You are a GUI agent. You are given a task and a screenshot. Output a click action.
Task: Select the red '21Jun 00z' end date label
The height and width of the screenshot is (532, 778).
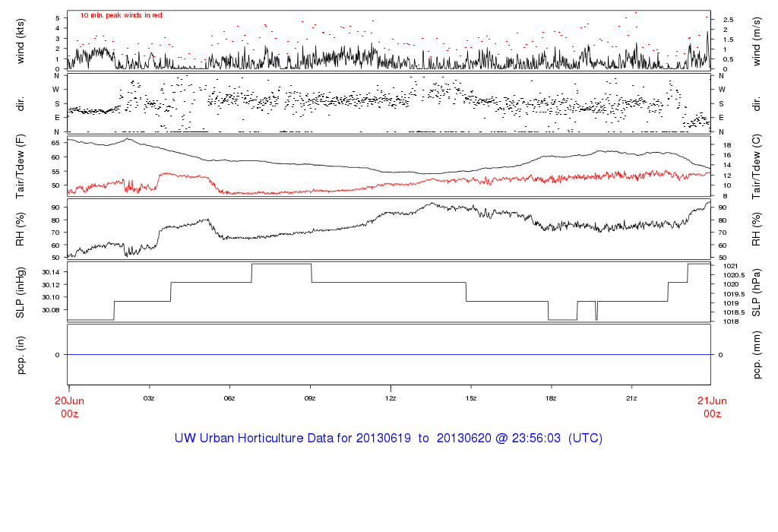coord(712,407)
